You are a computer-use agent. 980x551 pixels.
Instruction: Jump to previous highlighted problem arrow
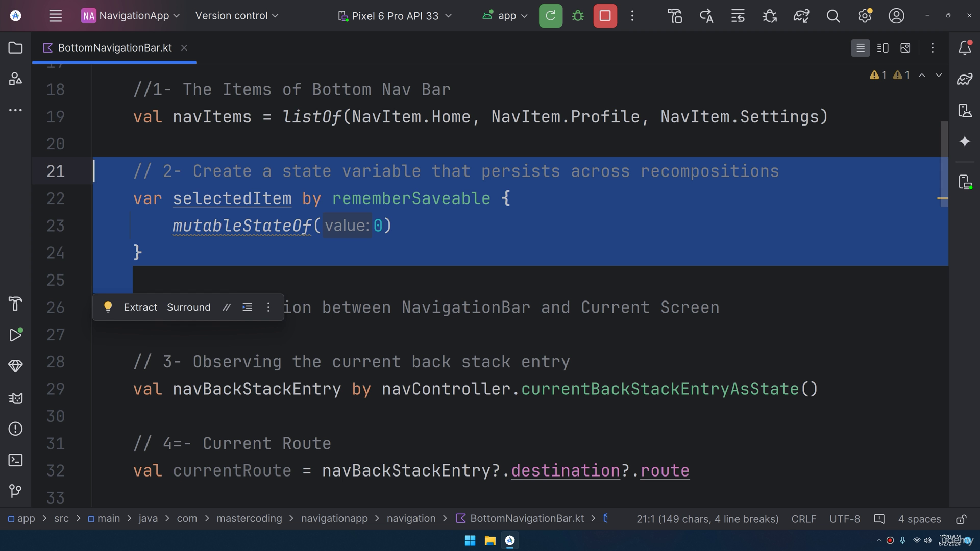(922, 75)
